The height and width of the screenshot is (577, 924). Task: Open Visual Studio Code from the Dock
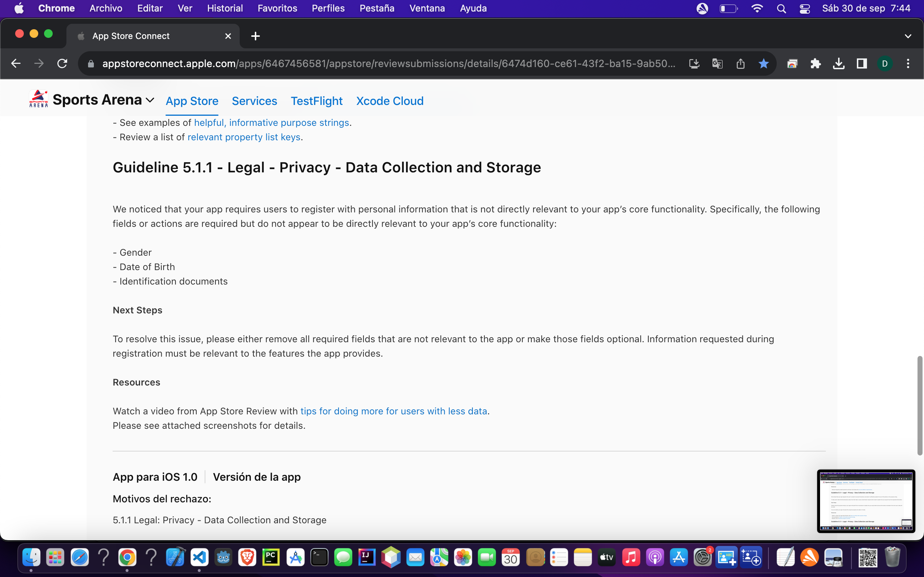tap(199, 558)
